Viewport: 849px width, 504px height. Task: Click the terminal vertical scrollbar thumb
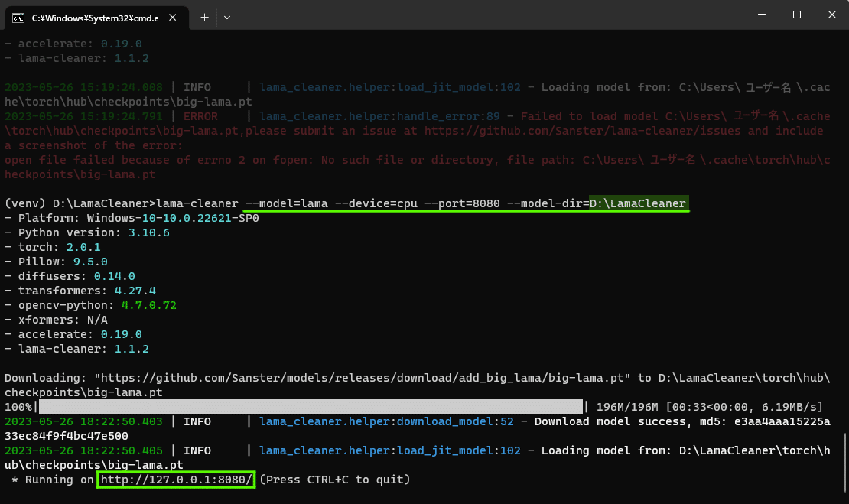[x=844, y=462]
